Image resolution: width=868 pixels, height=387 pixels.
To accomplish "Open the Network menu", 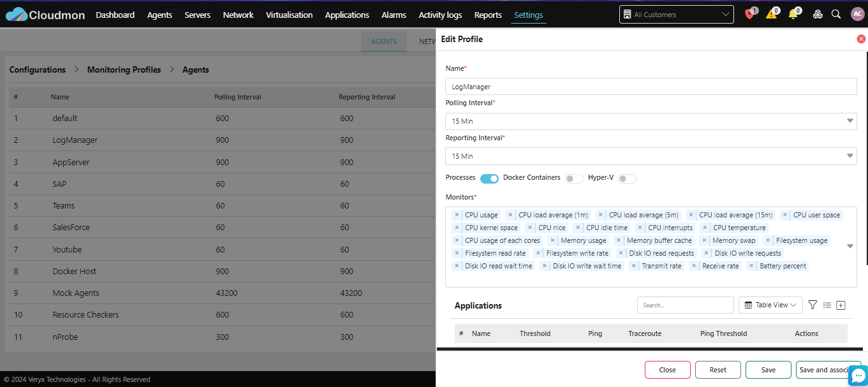I will 239,15.
